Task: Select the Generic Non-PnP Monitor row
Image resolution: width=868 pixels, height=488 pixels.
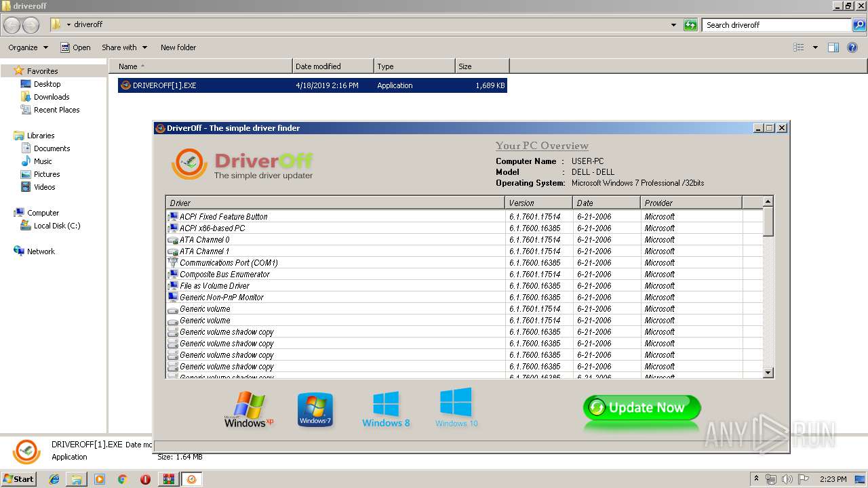Action: point(464,298)
